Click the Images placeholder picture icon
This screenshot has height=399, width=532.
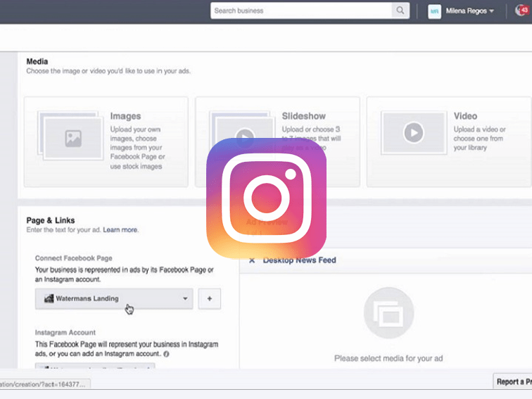point(73,139)
